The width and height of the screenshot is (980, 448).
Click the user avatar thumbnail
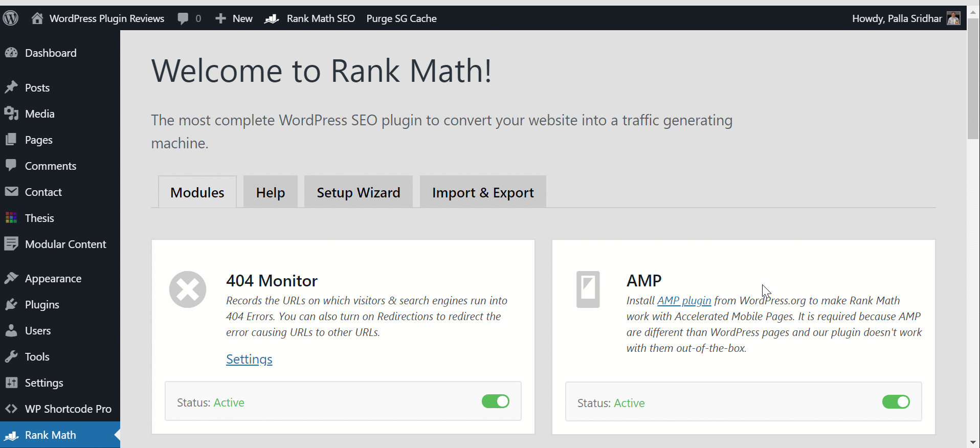click(953, 18)
